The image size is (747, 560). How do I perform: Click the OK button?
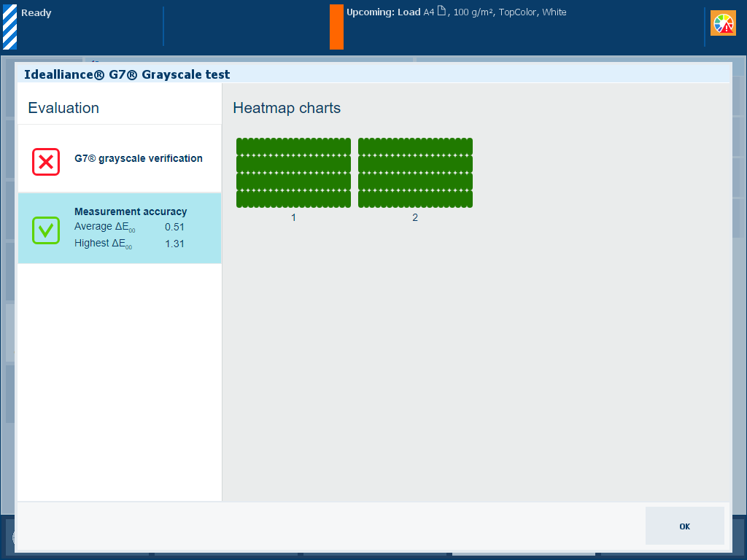click(x=684, y=526)
